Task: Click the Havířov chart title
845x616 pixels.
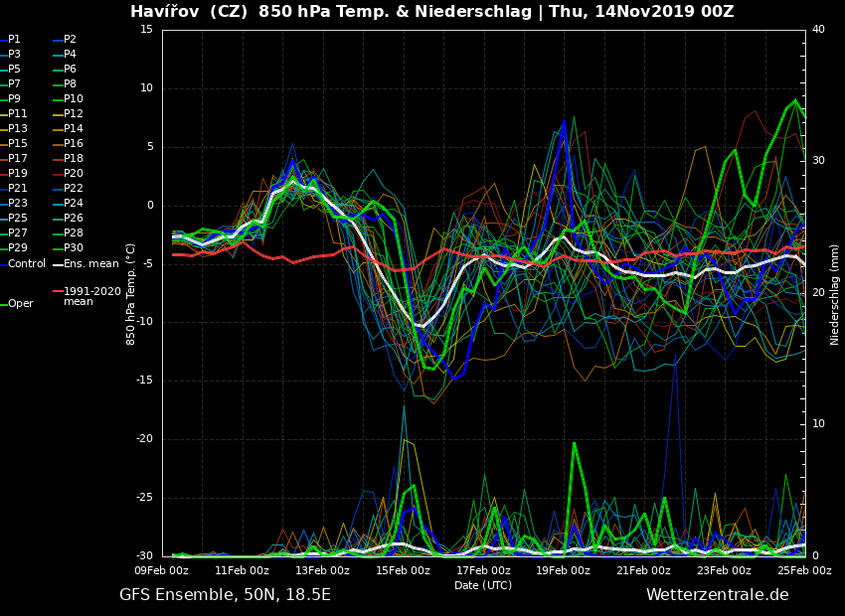Action: point(432,12)
